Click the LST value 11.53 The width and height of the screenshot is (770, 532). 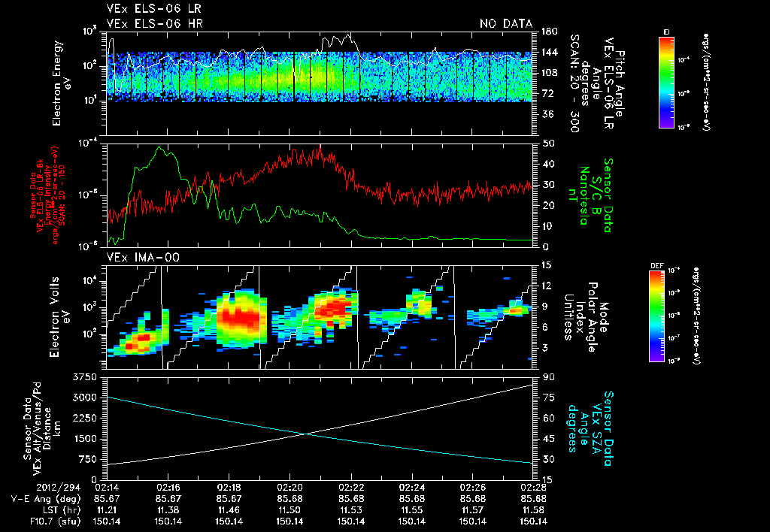(x=350, y=510)
